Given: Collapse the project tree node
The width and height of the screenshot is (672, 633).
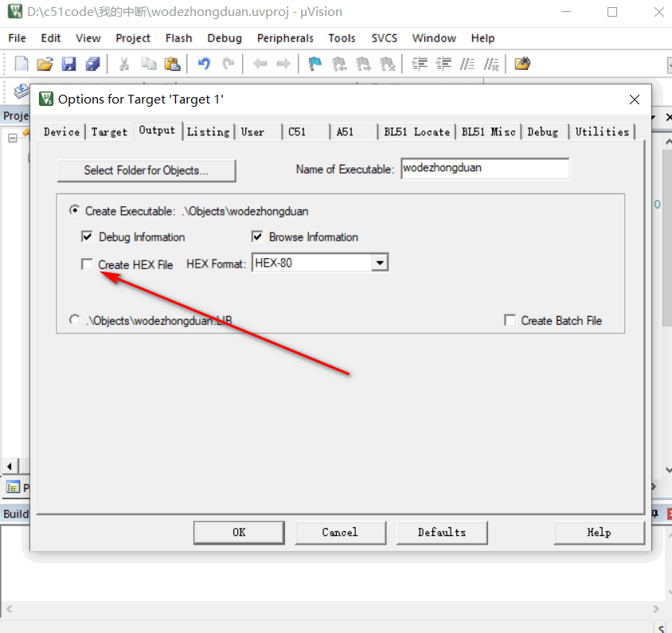Looking at the screenshot, I should (x=13, y=138).
